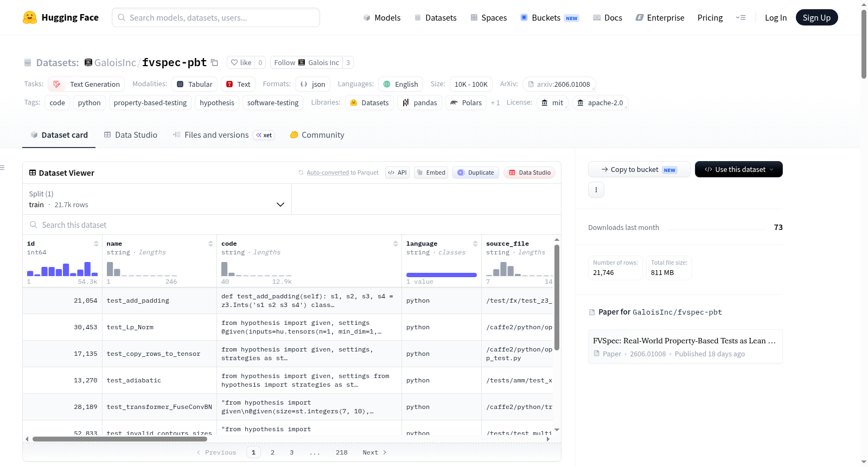The width and height of the screenshot is (868, 467).
Task: Click the Hugging Face logo icon
Action: (30, 17)
